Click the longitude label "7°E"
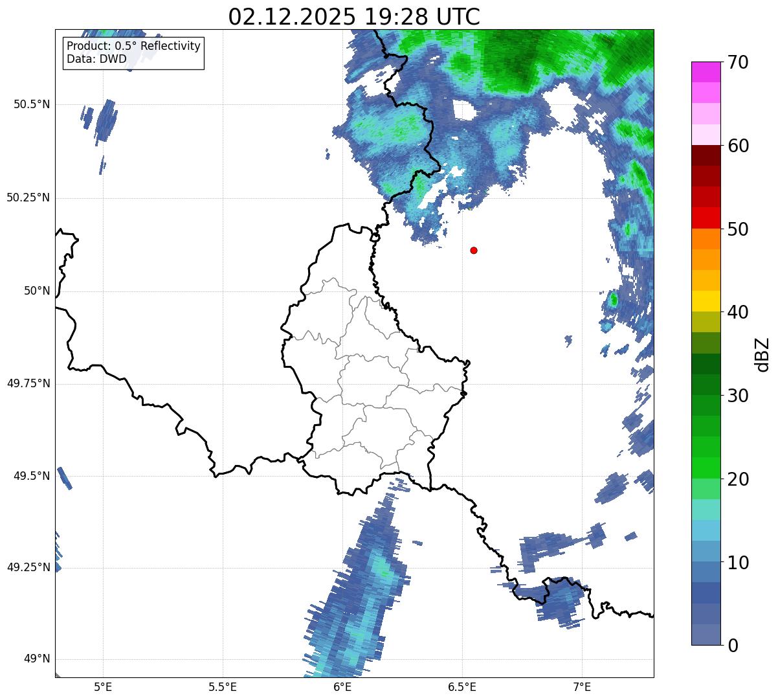Screen dimensions: 778x700 point(582,686)
